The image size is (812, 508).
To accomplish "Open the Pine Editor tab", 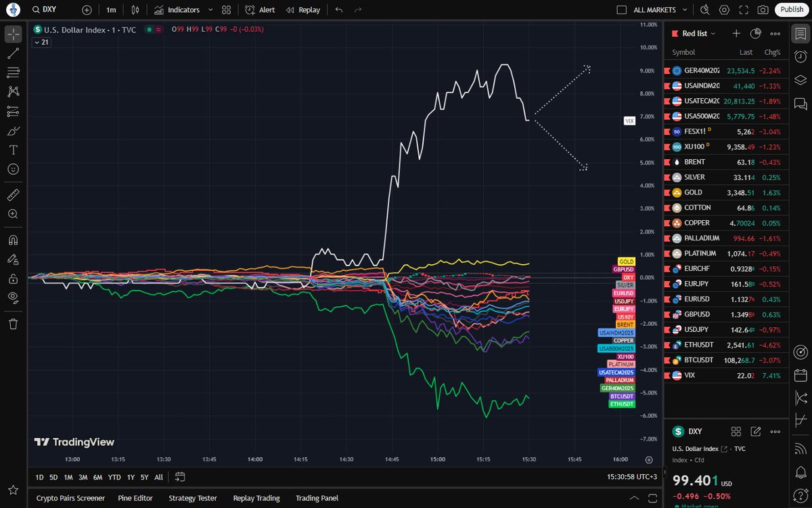I will (x=134, y=498).
